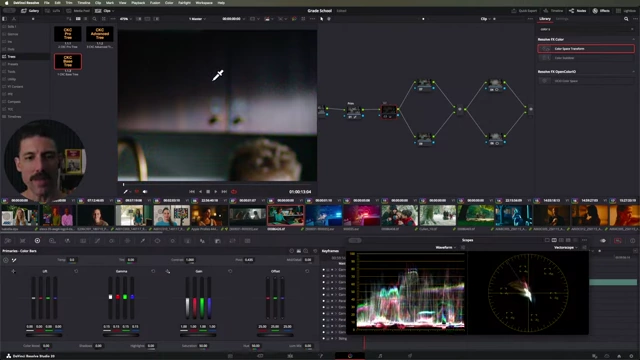Image resolution: width=640 pixels, height=360 pixels.
Task: Toggle the Effects panel
Action: (601, 11)
